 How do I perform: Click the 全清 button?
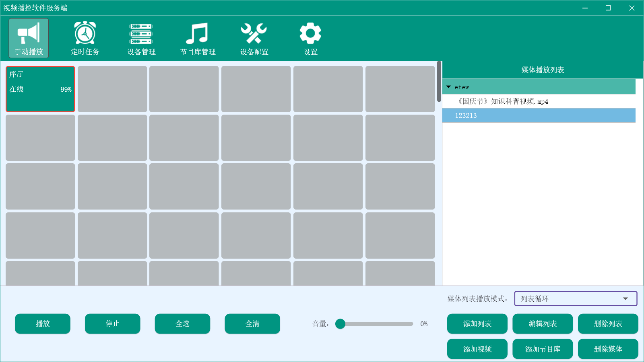click(x=252, y=324)
